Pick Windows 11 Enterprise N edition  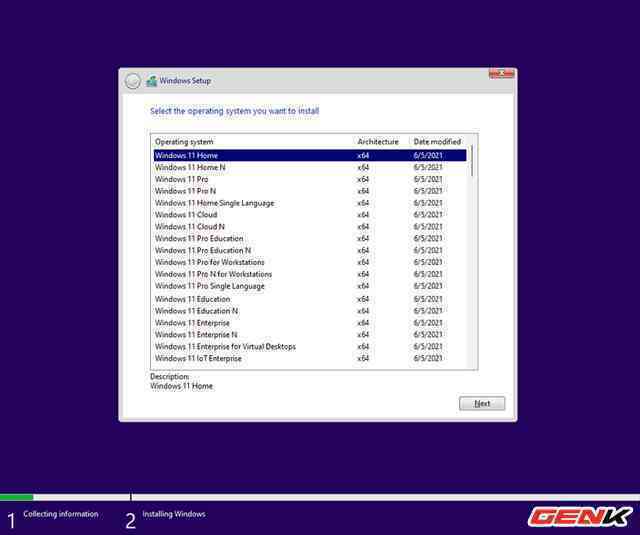310,335
